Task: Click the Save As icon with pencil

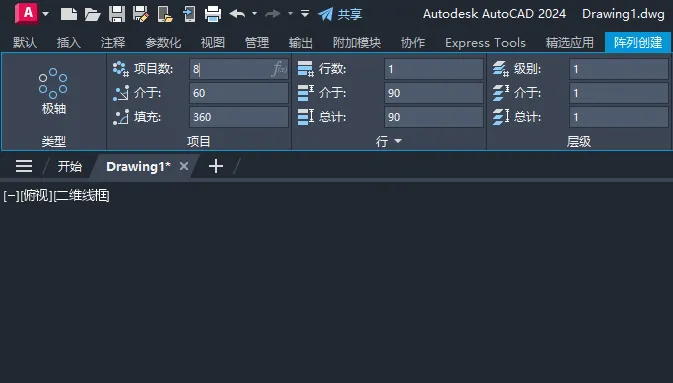Action: click(x=140, y=14)
